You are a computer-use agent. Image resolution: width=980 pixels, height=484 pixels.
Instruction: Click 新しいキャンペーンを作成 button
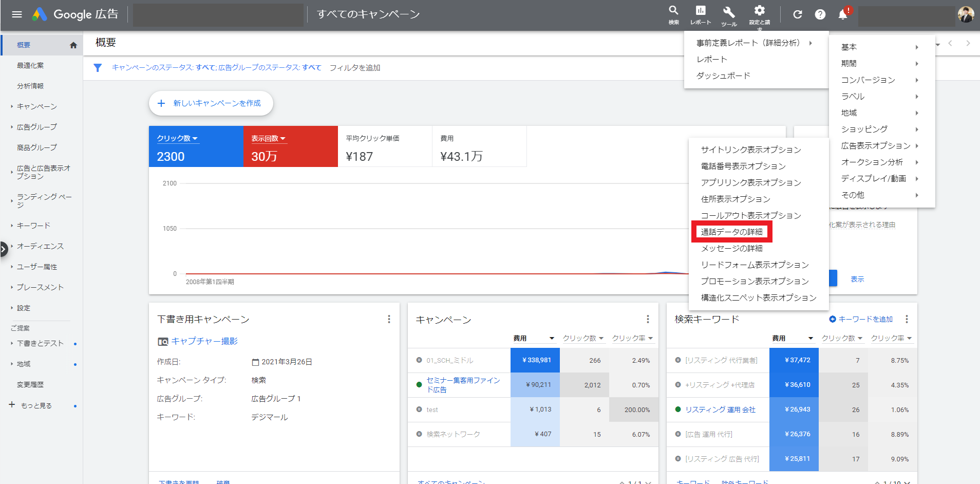click(x=211, y=103)
